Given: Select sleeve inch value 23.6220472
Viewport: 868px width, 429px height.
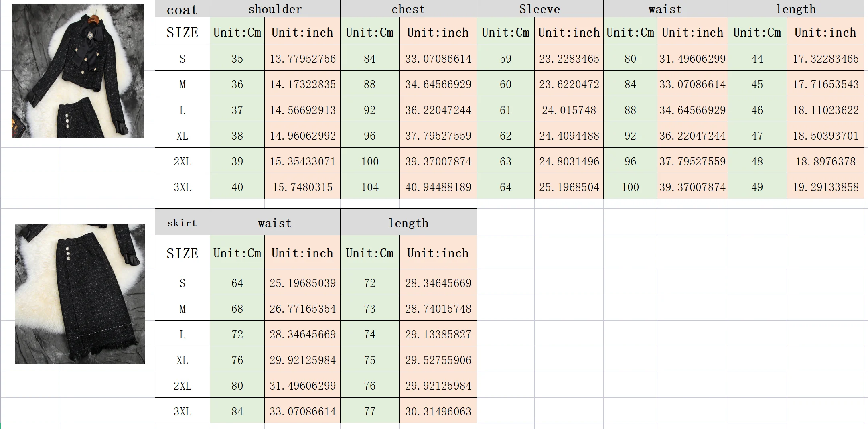Looking at the screenshot, I should click(569, 84).
